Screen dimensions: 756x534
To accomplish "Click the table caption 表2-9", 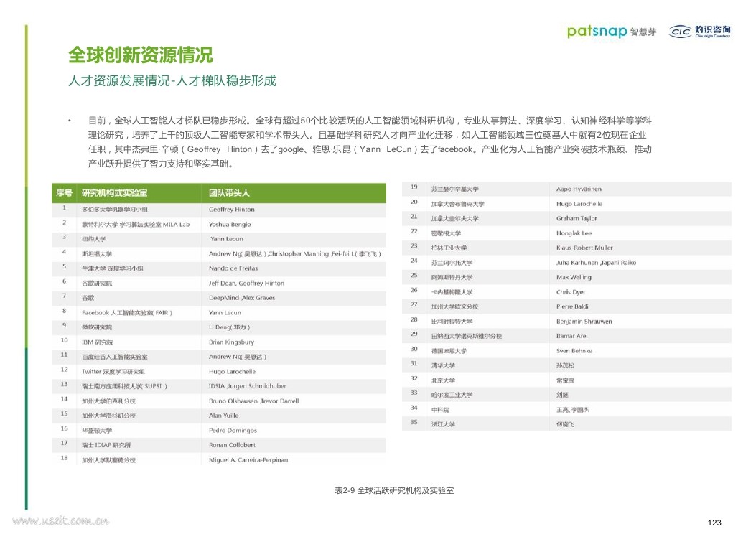I will tap(394, 490).
